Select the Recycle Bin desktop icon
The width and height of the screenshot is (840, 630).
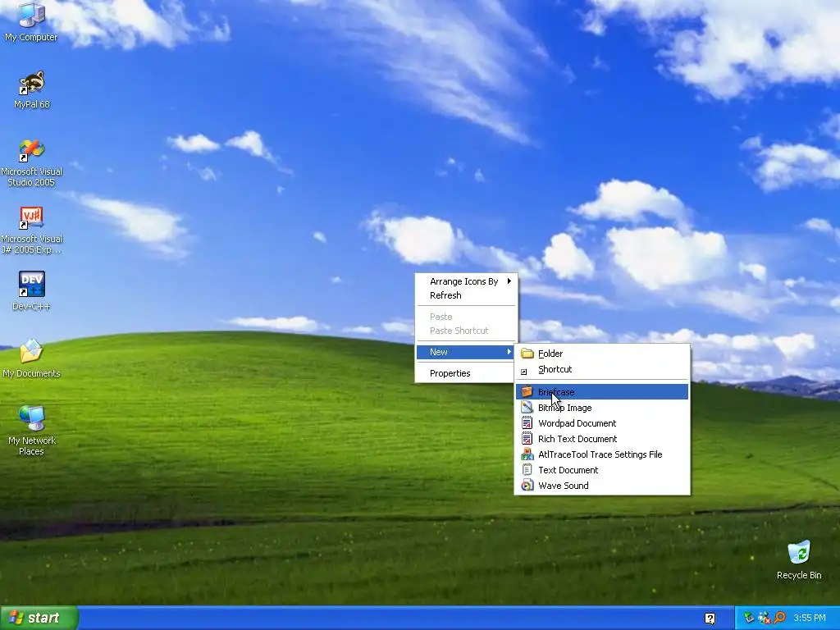tap(799, 553)
